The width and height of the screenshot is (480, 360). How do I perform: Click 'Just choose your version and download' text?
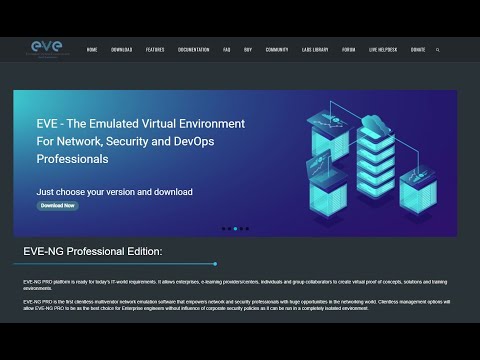pos(114,192)
